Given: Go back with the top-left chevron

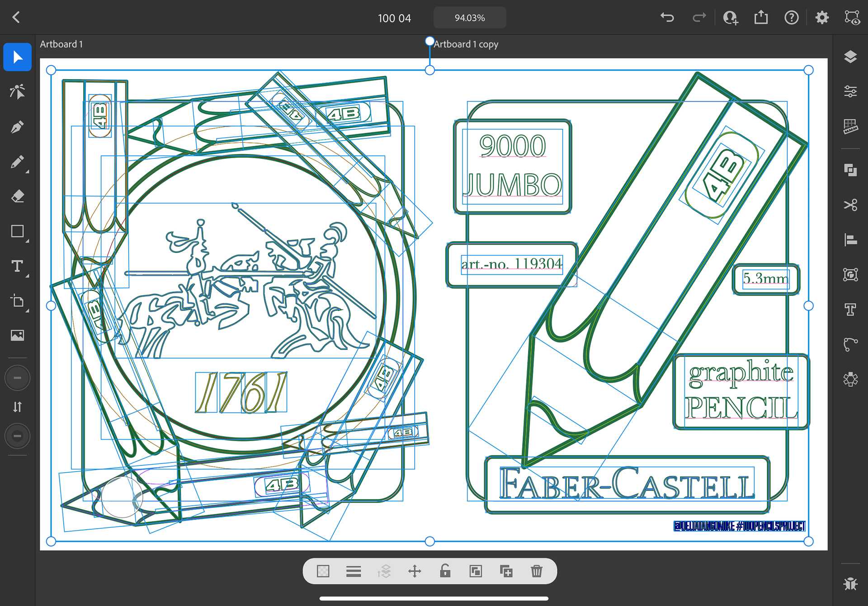Looking at the screenshot, I should 16,18.
